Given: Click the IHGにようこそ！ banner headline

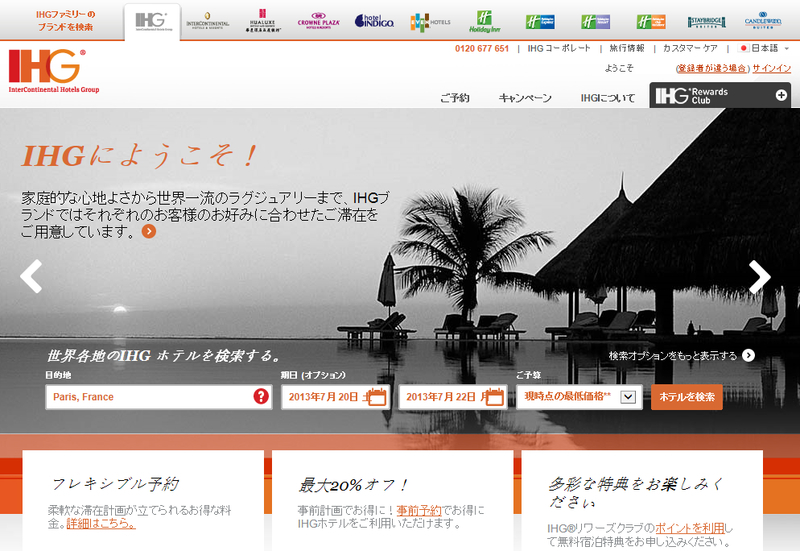Looking at the screenshot, I should (x=139, y=156).
